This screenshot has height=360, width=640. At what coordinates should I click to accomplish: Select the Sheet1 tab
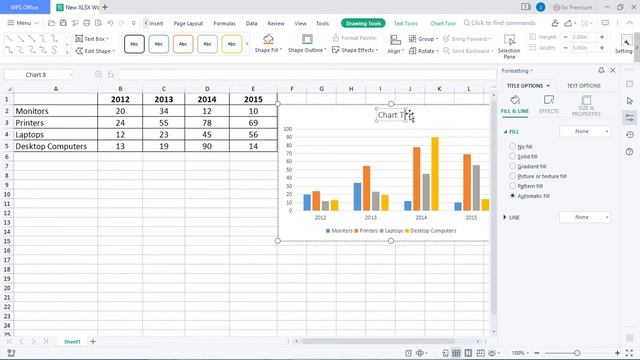pyautogui.click(x=72, y=341)
